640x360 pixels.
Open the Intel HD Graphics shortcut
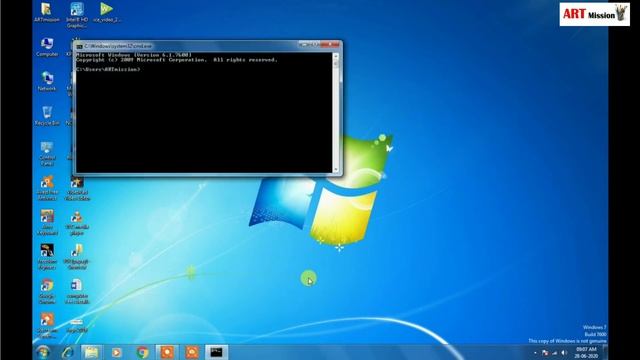[x=77, y=15]
